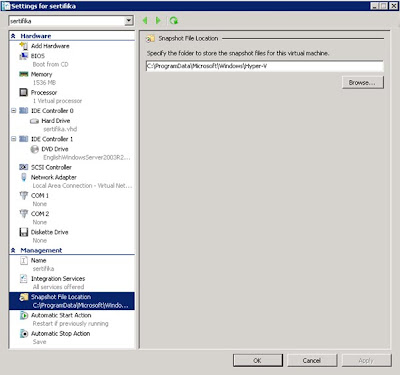Screen dimensions: 400x375
Task: Select the Automatic Start Action entry
Action: coord(61,315)
